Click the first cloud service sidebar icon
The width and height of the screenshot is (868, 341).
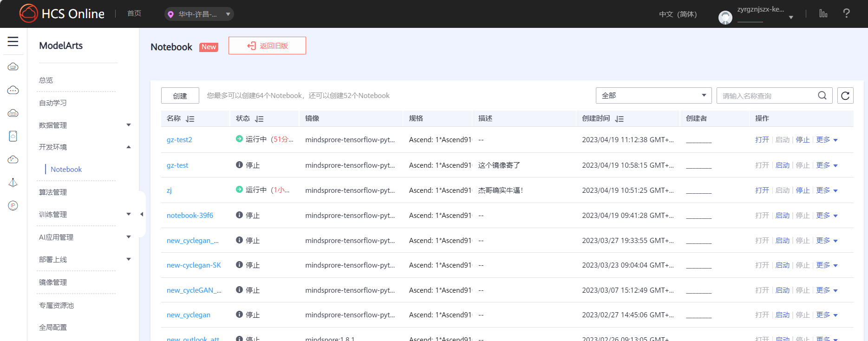(13, 67)
